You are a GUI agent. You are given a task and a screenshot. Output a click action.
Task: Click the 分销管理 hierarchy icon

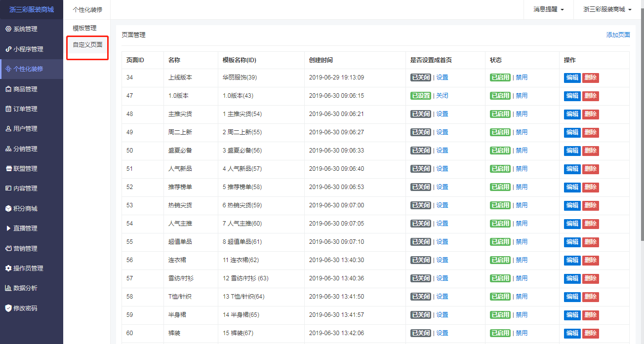tap(8, 149)
